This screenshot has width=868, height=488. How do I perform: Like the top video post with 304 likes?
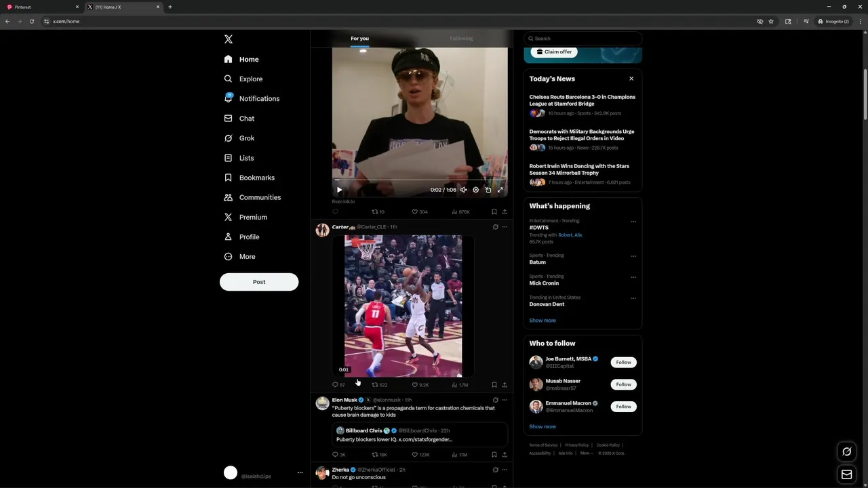point(420,211)
